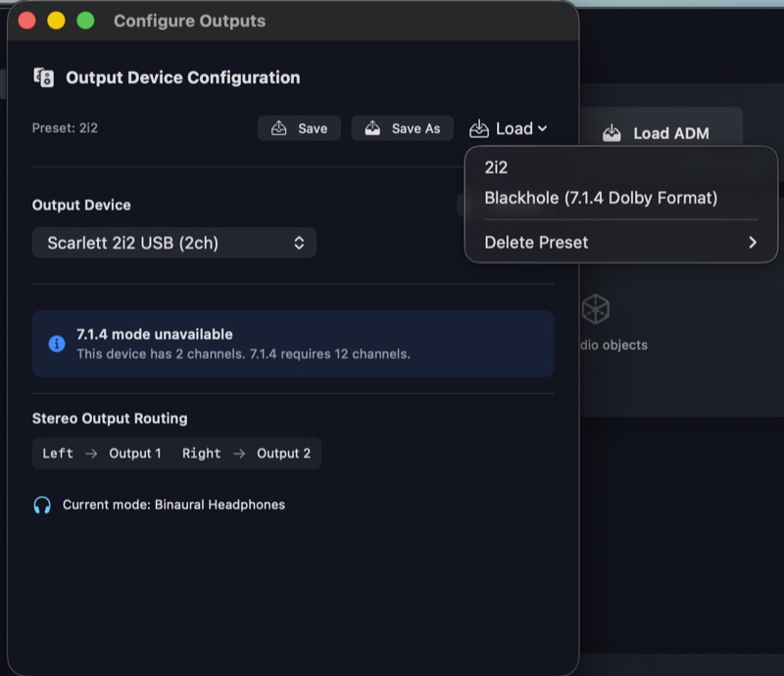
Task: Expand the Delete Preset submenu
Action: point(753,241)
